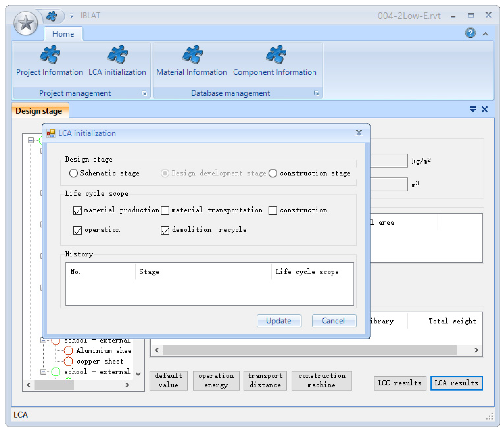Screen dimensions: 504x432
Task: Select the construction stage radio button
Action: [273, 173]
